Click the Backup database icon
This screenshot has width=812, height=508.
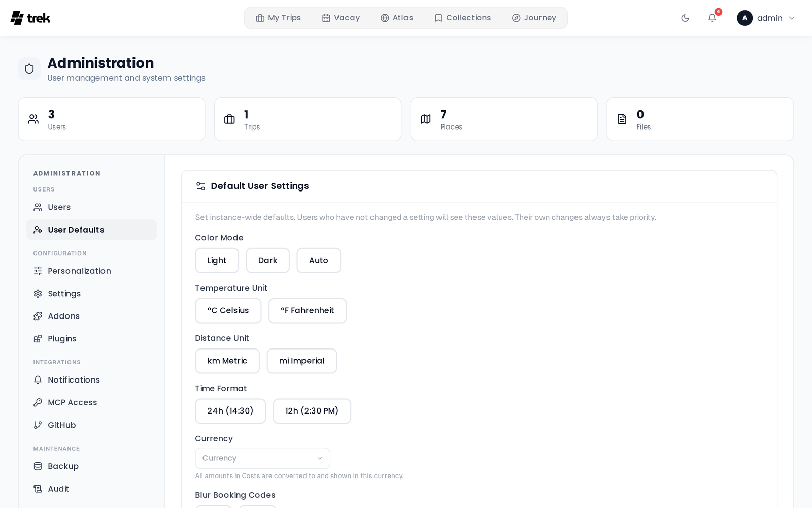pyautogui.click(x=38, y=466)
